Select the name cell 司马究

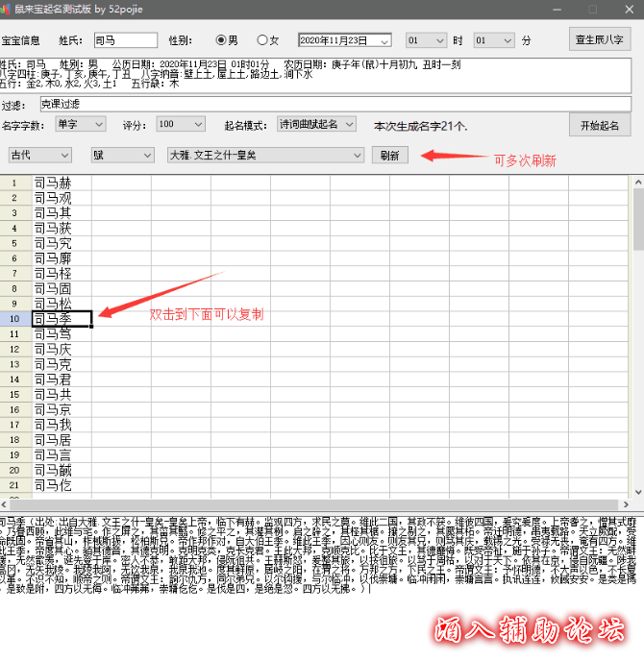[62, 244]
